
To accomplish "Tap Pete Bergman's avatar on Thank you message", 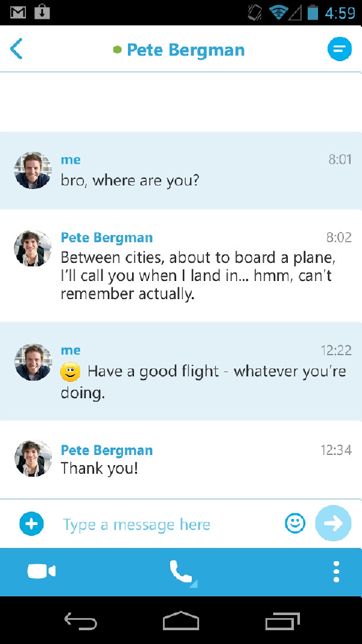I will [x=33, y=459].
